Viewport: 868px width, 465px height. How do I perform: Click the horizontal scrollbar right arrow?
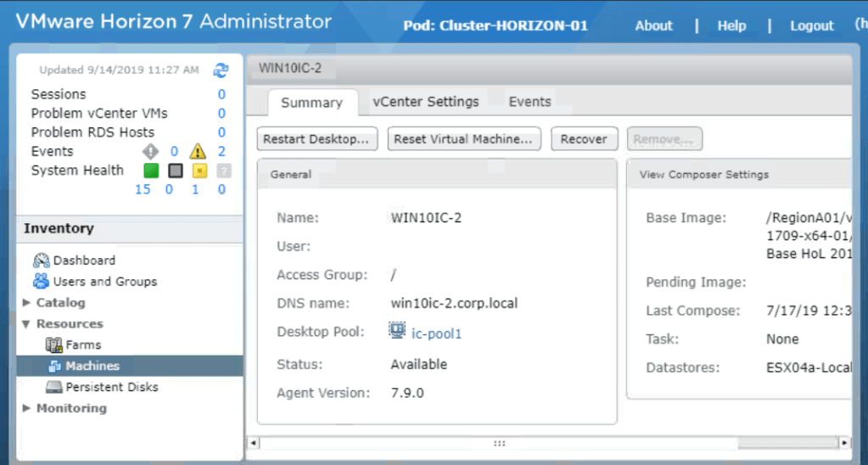pyautogui.click(x=843, y=443)
